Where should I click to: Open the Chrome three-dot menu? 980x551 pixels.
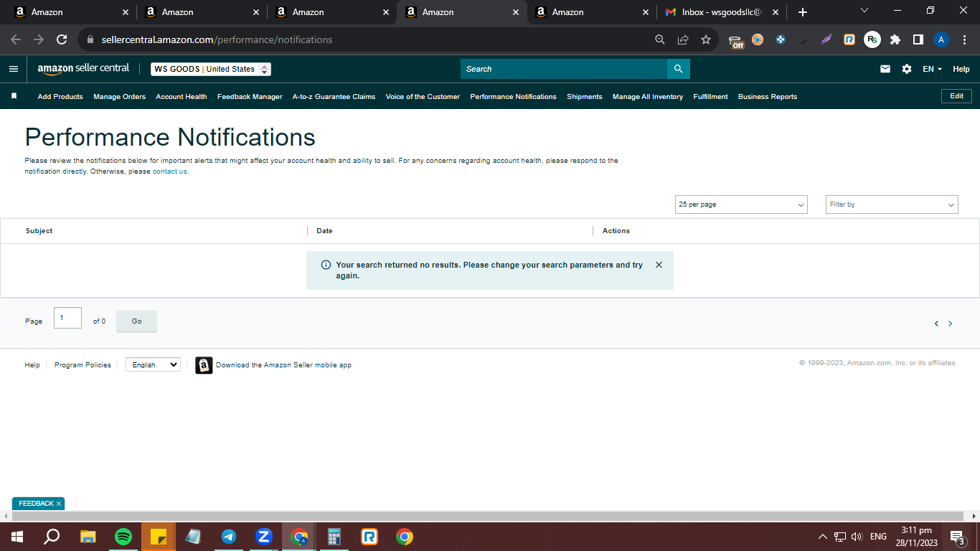point(964,39)
